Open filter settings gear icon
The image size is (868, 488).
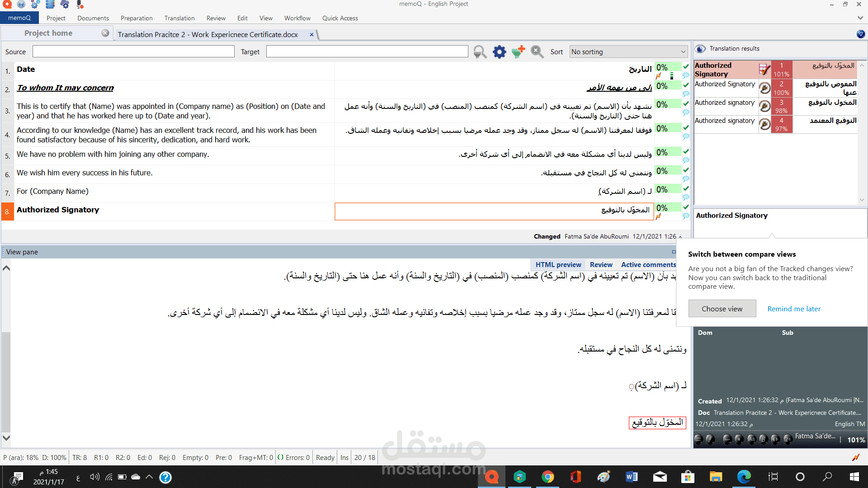[x=499, y=52]
